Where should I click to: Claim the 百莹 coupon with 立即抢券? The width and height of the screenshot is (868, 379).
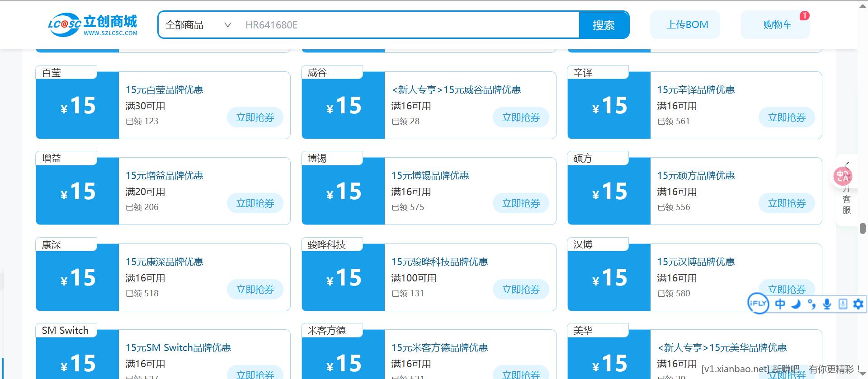tap(255, 117)
